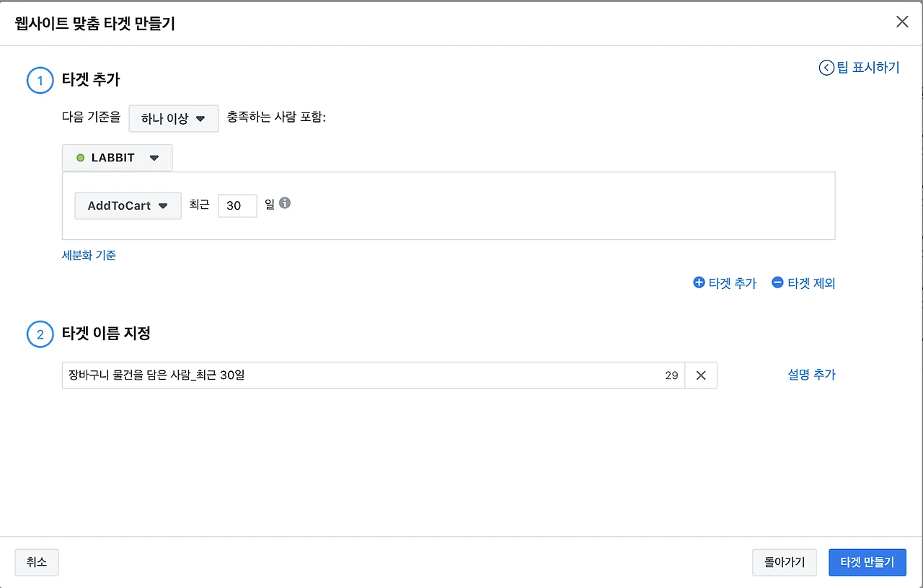The height and width of the screenshot is (588, 923).
Task: Click the X icon to clear target name
Action: pyautogui.click(x=700, y=375)
